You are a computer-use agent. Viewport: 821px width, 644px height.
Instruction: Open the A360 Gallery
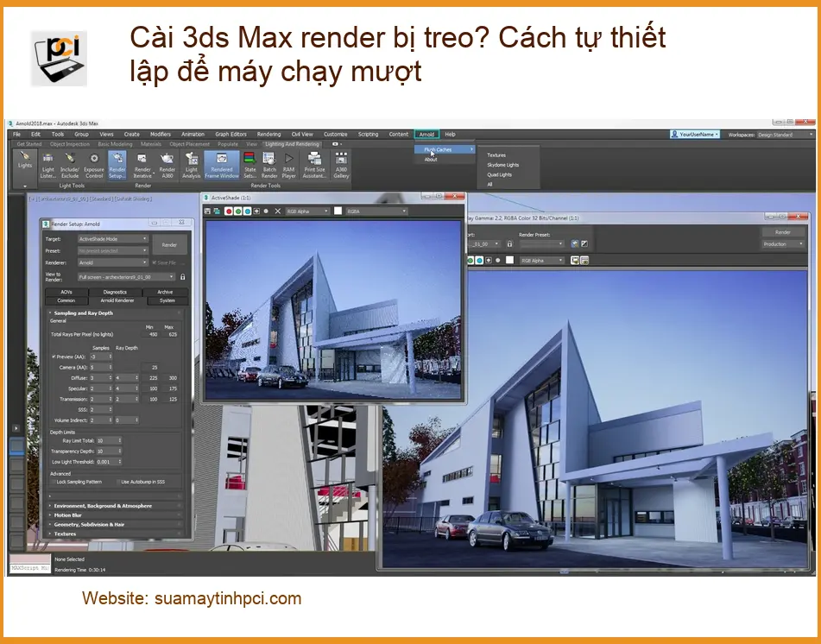coord(341,165)
